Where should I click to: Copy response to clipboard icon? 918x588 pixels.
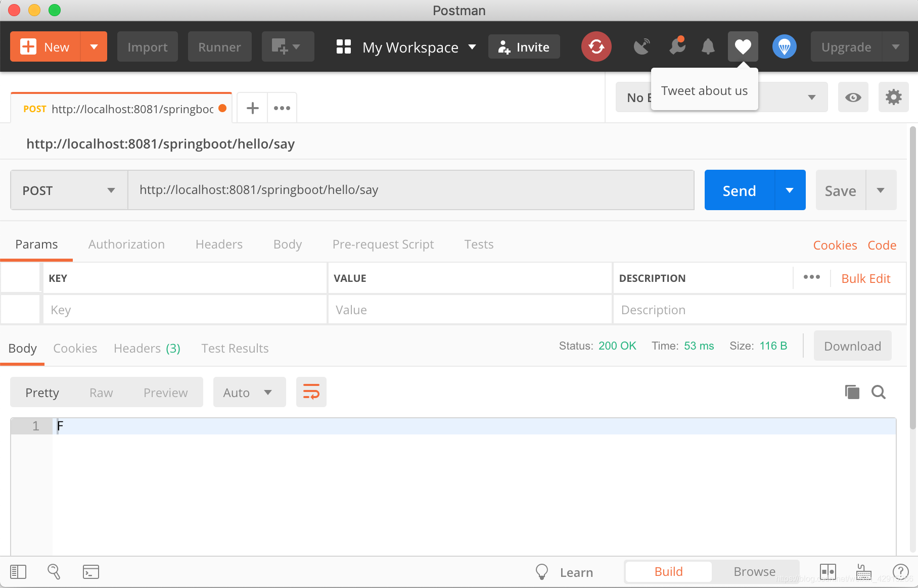click(852, 392)
